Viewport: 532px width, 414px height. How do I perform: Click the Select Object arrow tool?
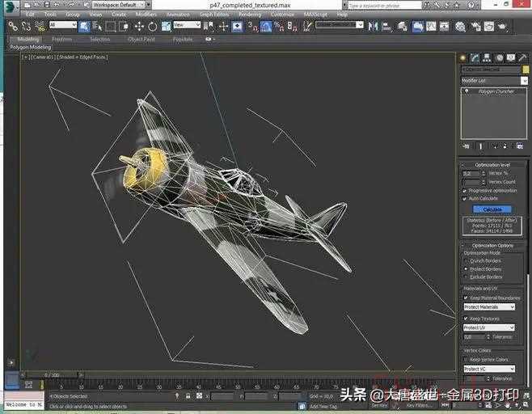pyautogui.click(x=84, y=26)
